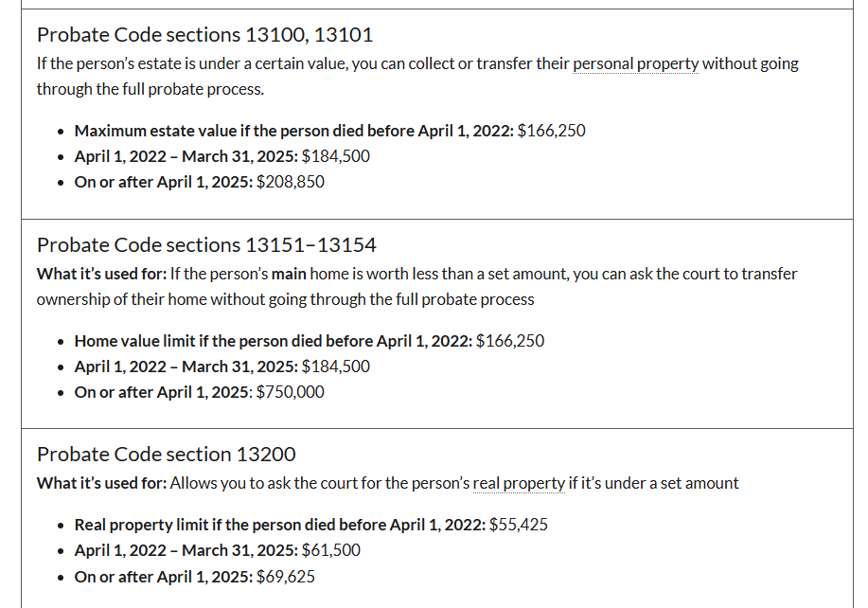
Task: Click the $69,625 real property amount
Action: pyautogui.click(x=286, y=577)
